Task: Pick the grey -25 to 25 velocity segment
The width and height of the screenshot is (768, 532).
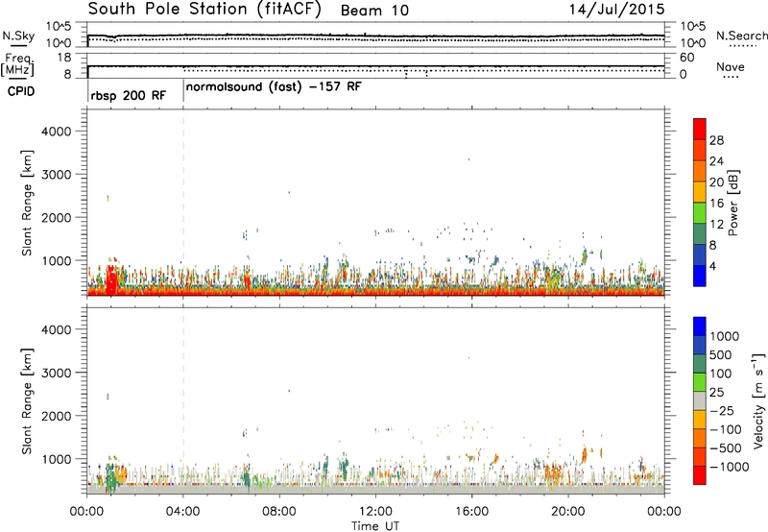Action: tap(700, 400)
